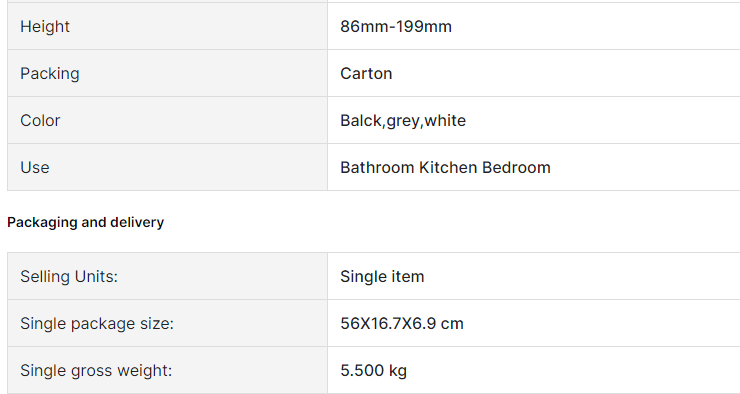Click the word Bathroom in Use row

coord(377,168)
